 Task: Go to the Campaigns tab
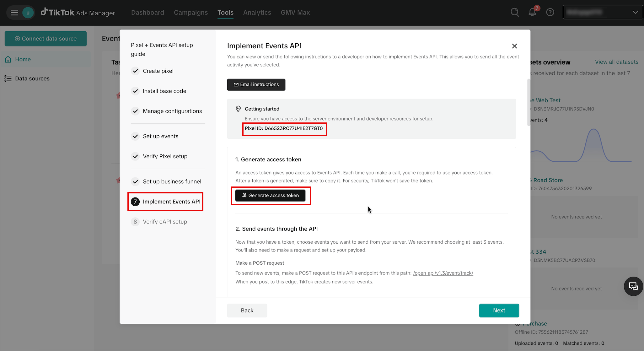191,13
